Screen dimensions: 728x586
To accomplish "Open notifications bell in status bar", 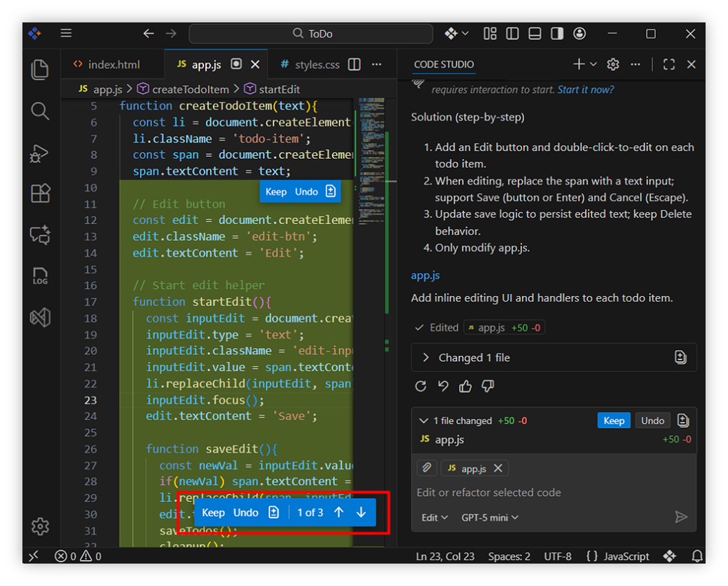I will 696,556.
